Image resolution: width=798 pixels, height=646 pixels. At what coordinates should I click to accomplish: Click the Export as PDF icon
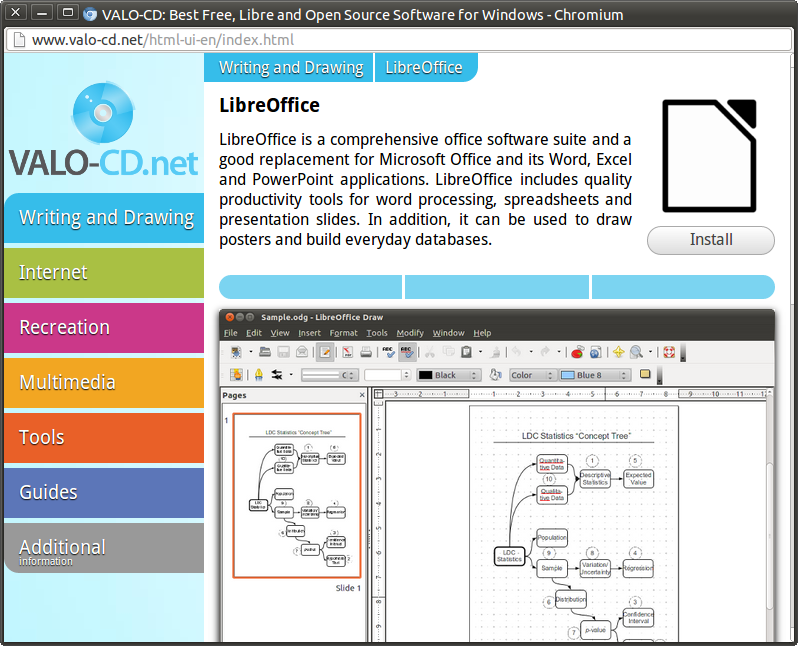pyautogui.click(x=348, y=352)
